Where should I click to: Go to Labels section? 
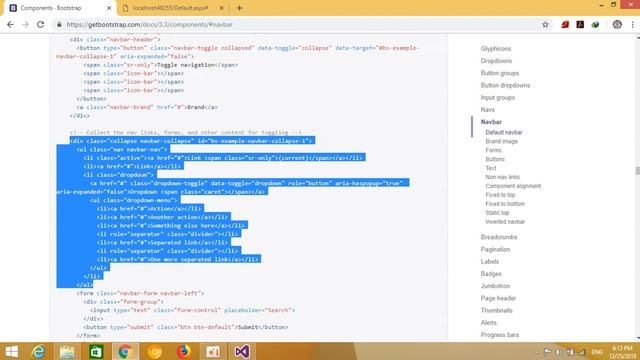489,262
